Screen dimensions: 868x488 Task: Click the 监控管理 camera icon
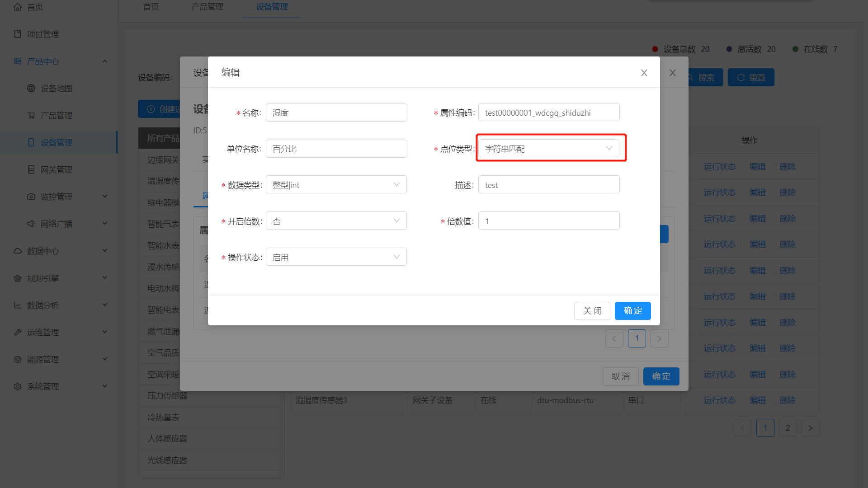tap(31, 196)
